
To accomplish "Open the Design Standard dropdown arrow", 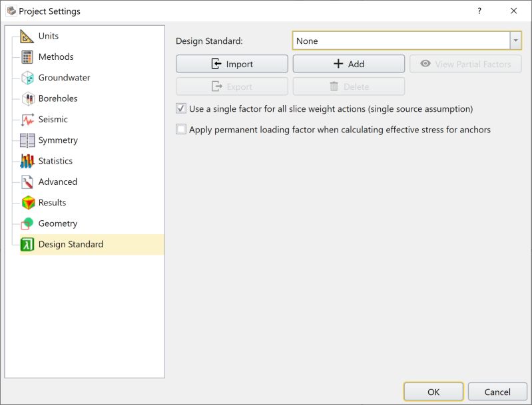I will 515,41.
